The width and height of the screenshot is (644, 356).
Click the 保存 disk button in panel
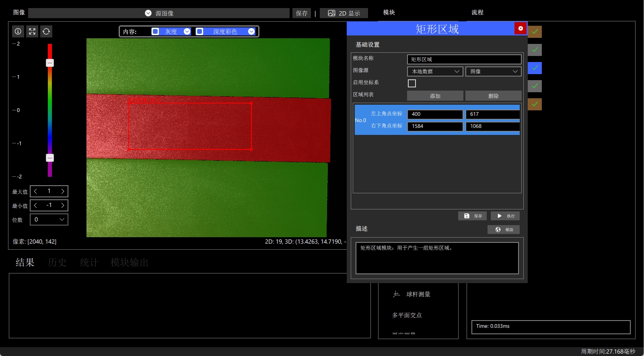[473, 216]
